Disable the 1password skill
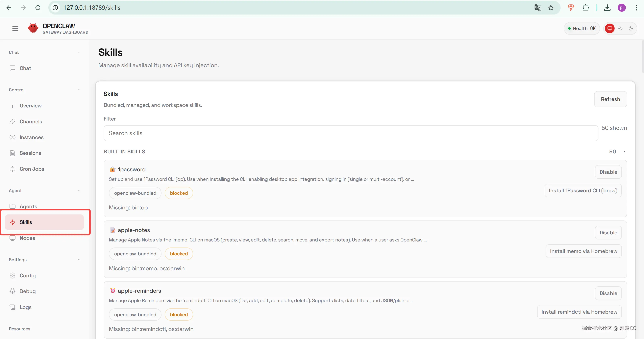 click(x=608, y=172)
